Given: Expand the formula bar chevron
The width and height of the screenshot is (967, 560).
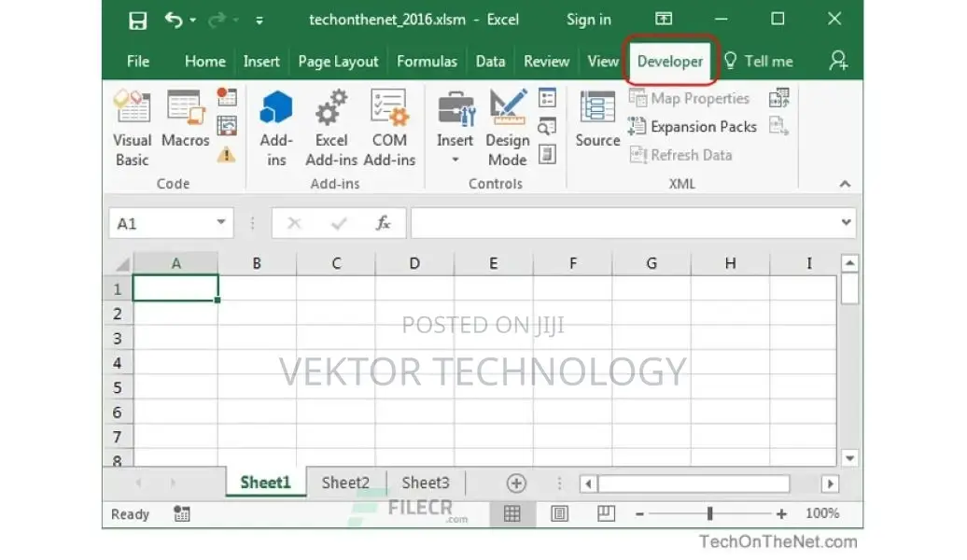Looking at the screenshot, I should 846,222.
